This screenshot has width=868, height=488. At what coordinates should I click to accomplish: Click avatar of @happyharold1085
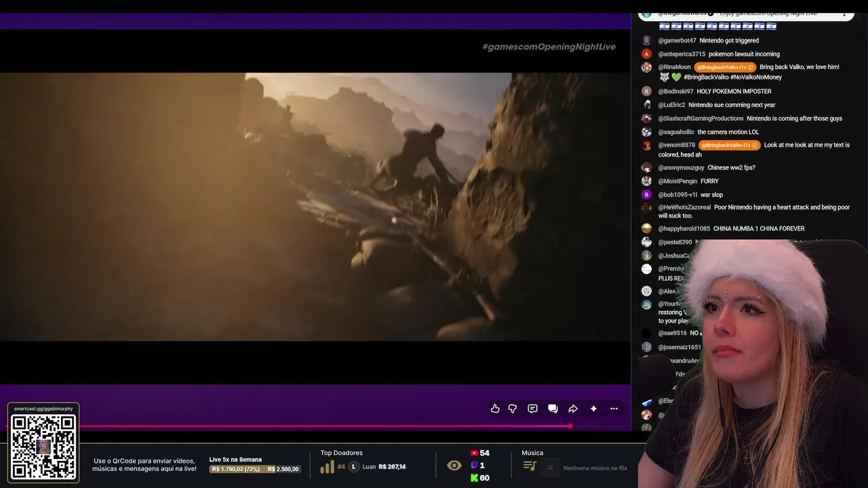[x=646, y=228]
